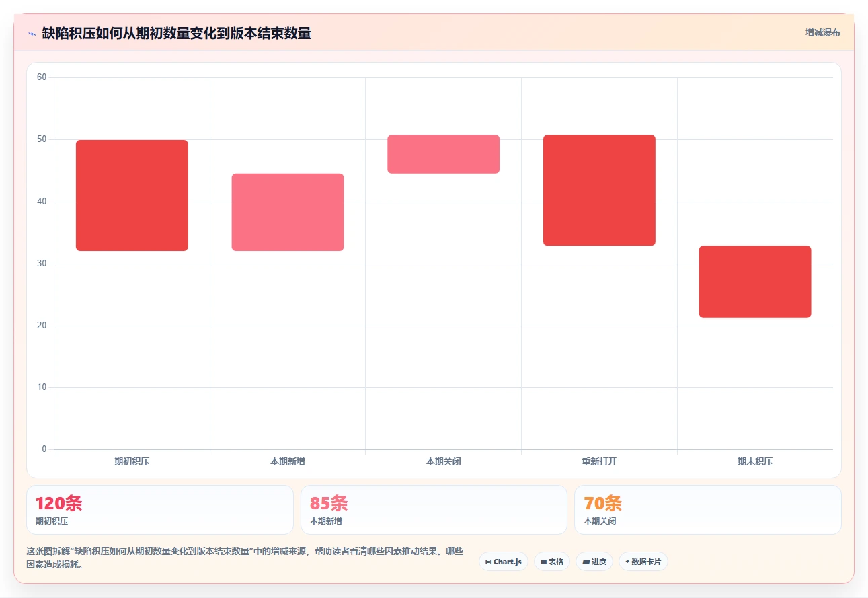Click the 重新打开 bar in the chart
The width and height of the screenshot is (868, 598).
click(x=599, y=190)
